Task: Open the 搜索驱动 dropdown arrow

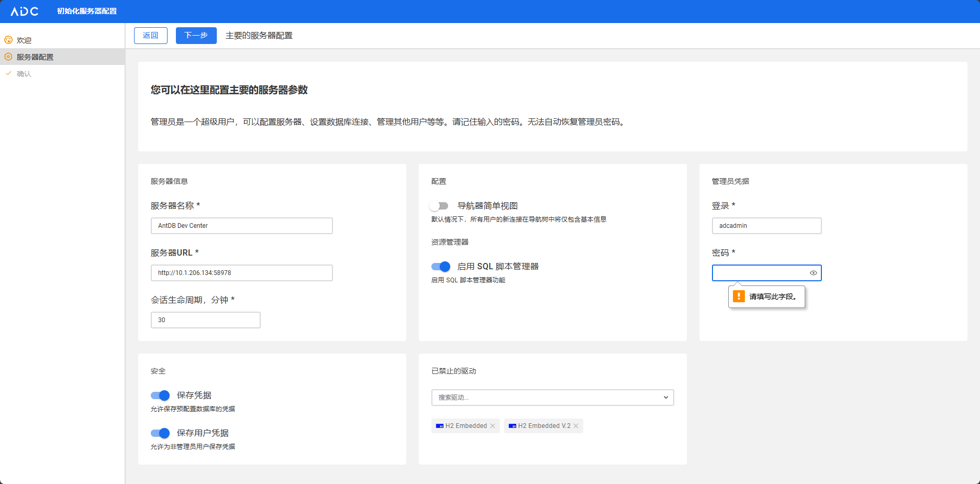Action: pos(666,398)
